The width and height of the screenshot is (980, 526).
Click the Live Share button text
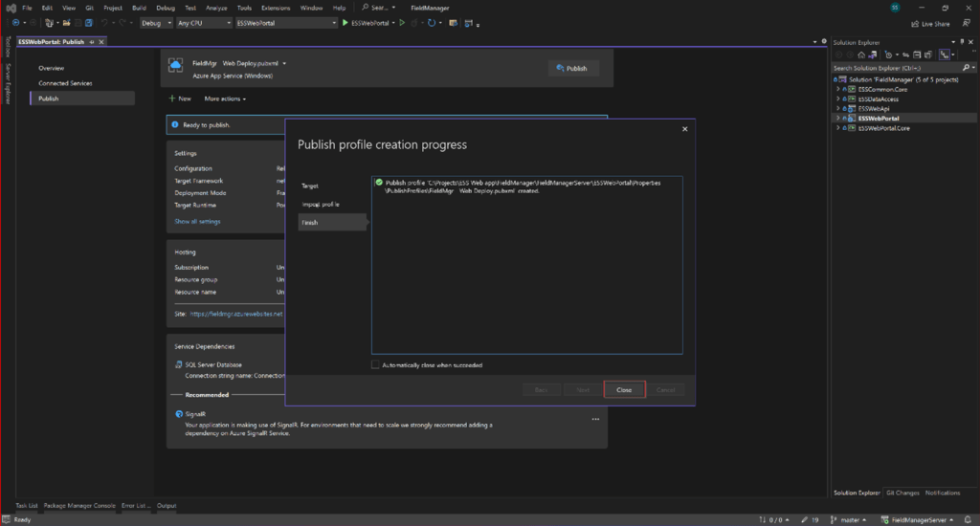point(936,24)
